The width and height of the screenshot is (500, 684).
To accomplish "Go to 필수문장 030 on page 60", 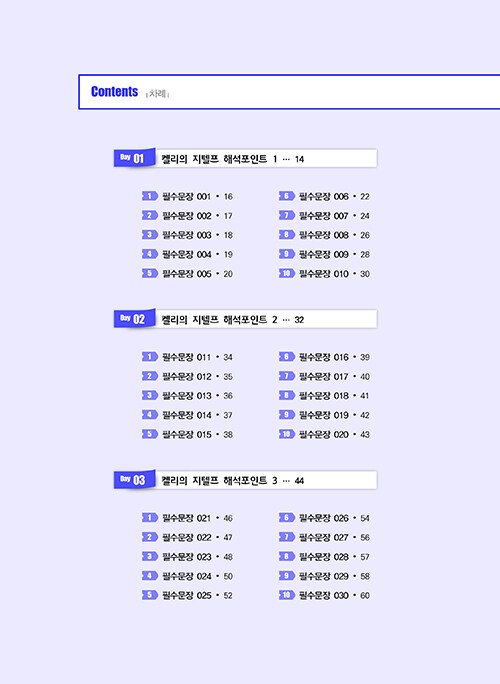I will [x=334, y=595].
